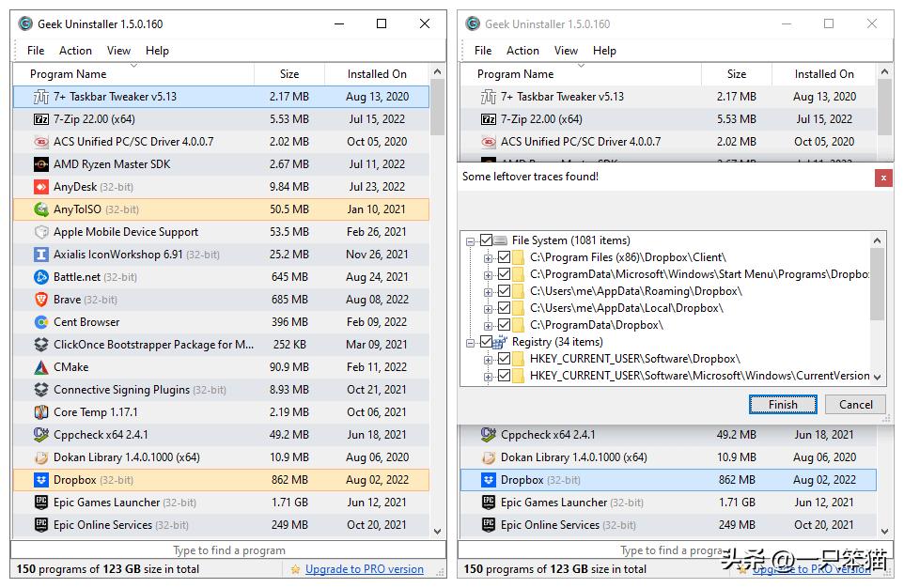Click Epic Games Launcher icon in left window

point(41,503)
